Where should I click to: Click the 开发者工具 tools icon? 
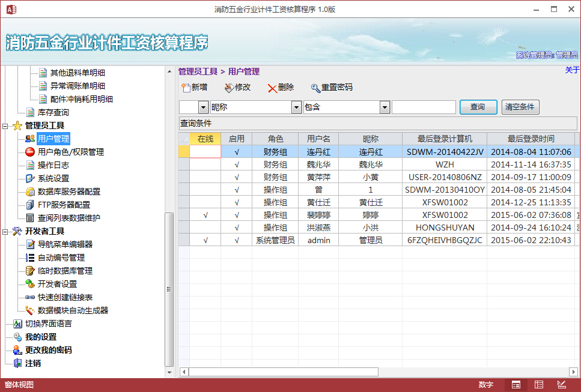17,231
